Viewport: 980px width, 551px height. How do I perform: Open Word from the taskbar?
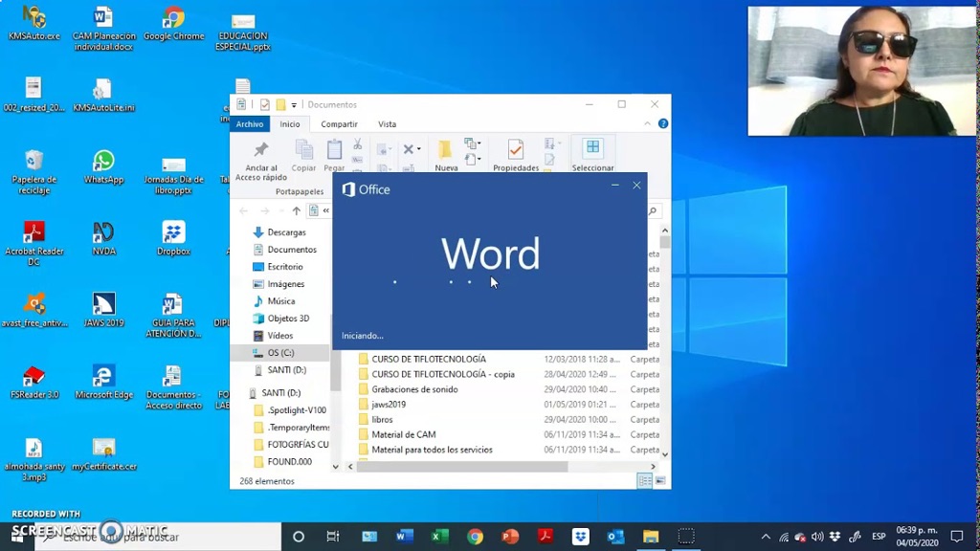(405, 536)
